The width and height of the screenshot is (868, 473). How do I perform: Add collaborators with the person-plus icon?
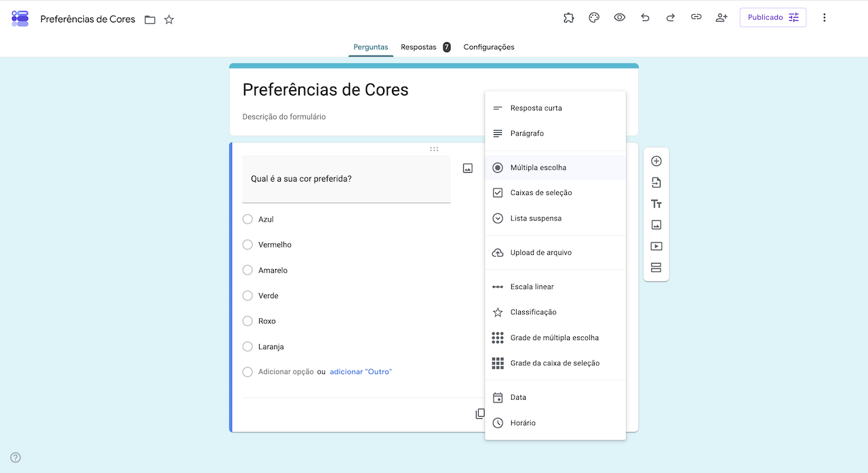coord(722,18)
